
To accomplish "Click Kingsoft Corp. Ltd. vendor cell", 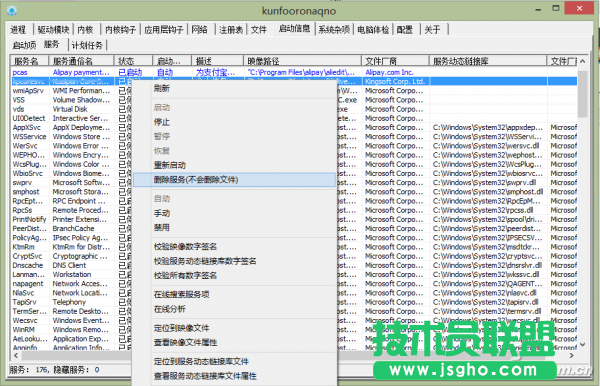I will 395,81.
